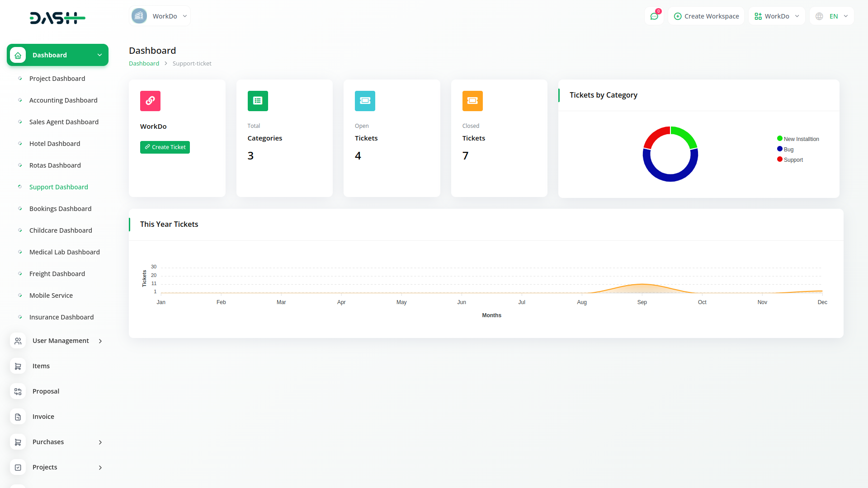Screen dimensions: 868x488
Task: Click the Create Ticket button
Action: pyautogui.click(x=165, y=147)
